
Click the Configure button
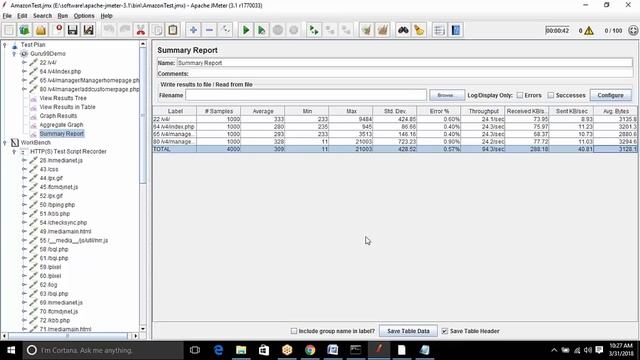pos(610,95)
